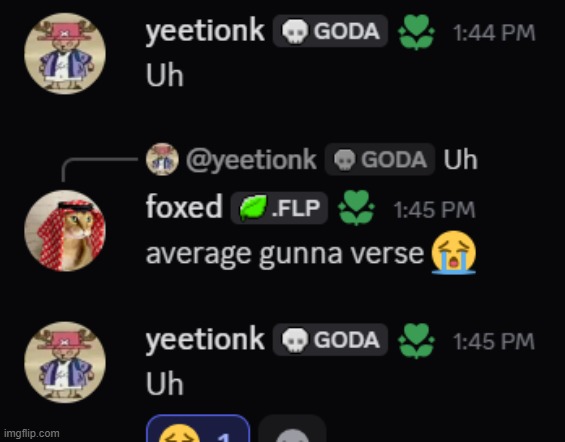Click the yeetionk username in the last message
This screenshot has height=442, width=565.
point(205,340)
